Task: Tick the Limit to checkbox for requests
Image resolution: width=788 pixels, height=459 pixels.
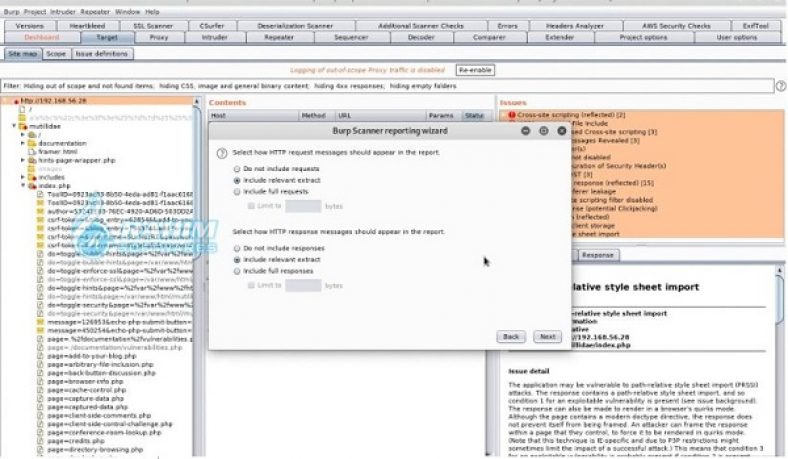Action: tap(251, 206)
